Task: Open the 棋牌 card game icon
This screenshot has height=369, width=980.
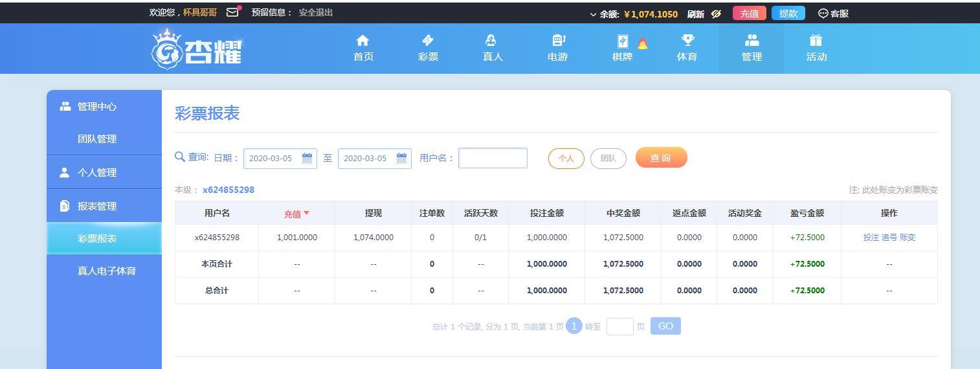Action: (x=623, y=41)
